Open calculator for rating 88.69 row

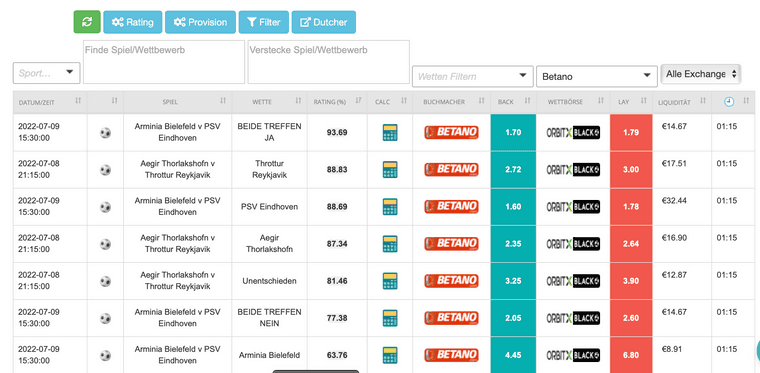point(390,206)
